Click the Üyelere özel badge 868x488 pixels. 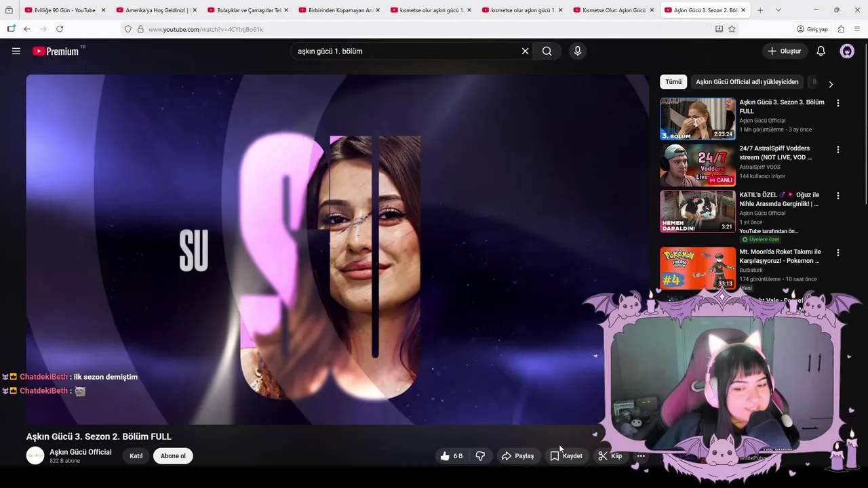click(x=760, y=239)
